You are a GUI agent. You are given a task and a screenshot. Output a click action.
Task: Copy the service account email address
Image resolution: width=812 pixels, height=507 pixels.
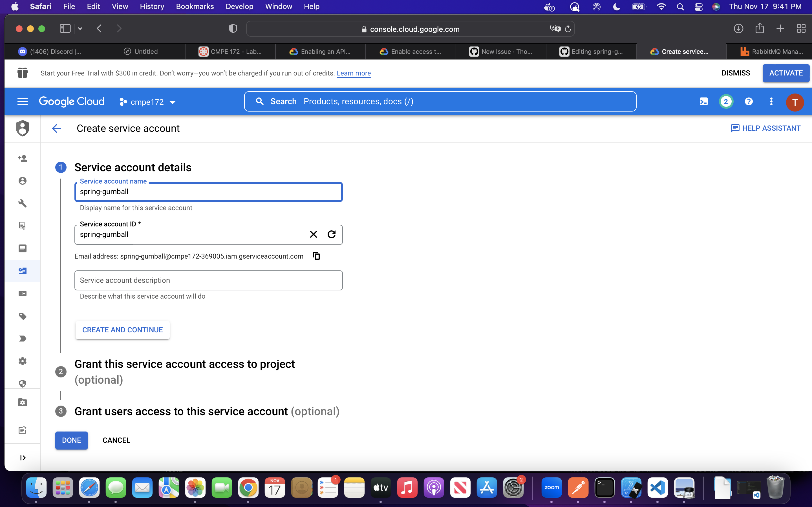pos(316,256)
